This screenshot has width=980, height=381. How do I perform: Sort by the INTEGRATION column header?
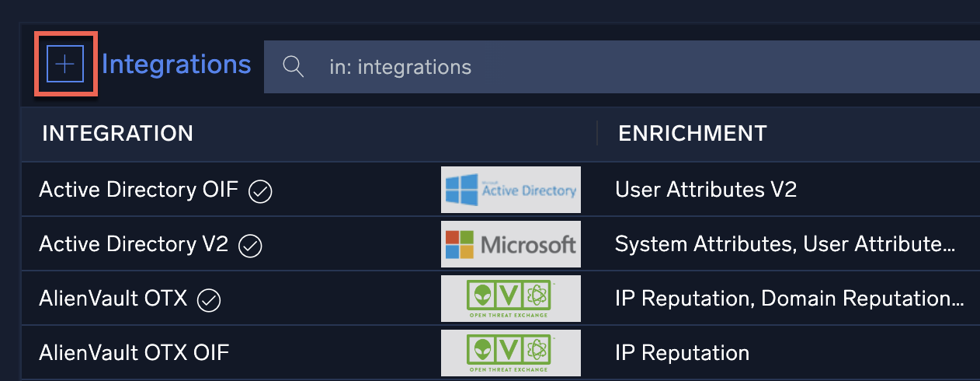[x=117, y=134]
